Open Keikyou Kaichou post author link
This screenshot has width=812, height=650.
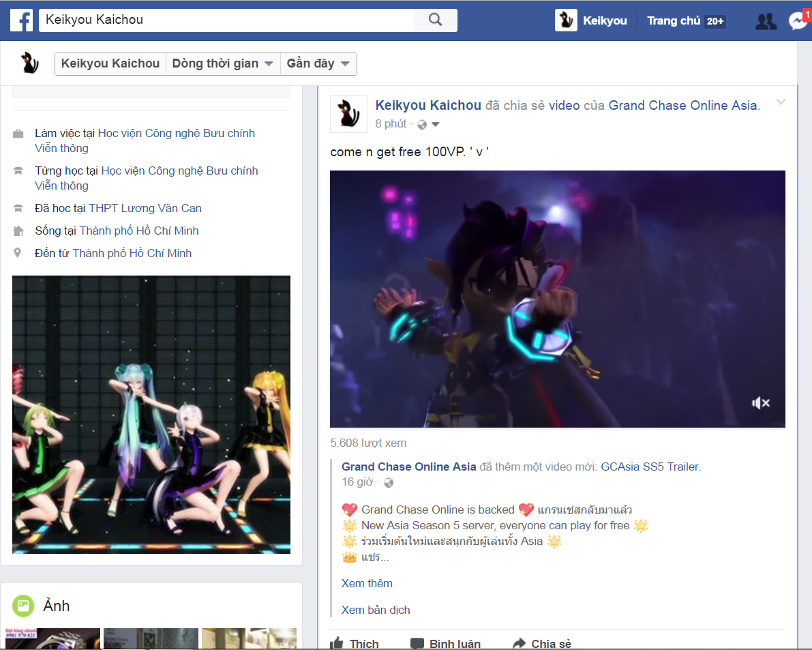click(428, 105)
